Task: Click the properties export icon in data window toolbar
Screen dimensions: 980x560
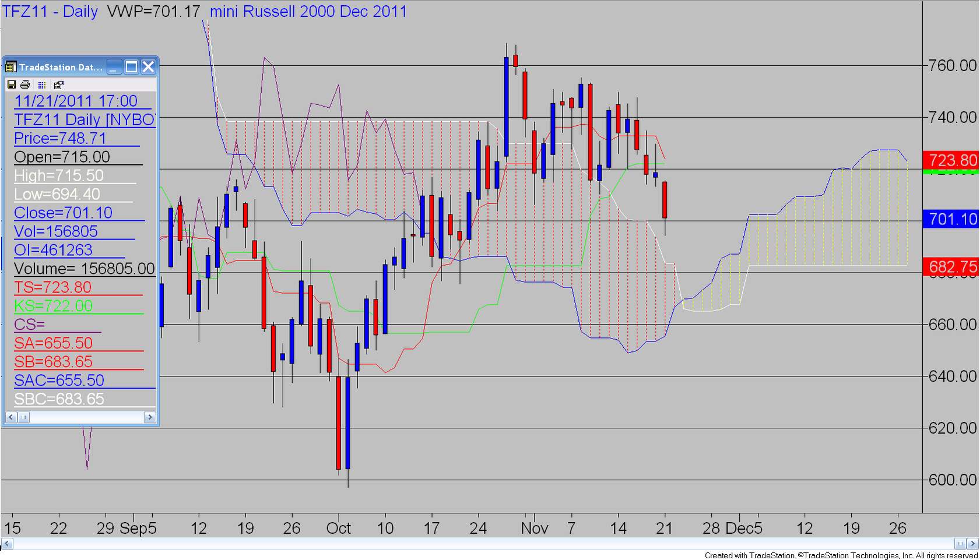Action: [58, 84]
